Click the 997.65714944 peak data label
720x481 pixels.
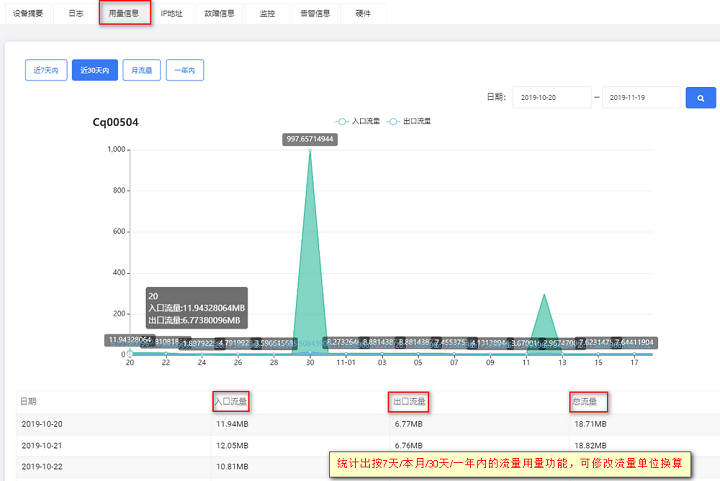[310, 139]
